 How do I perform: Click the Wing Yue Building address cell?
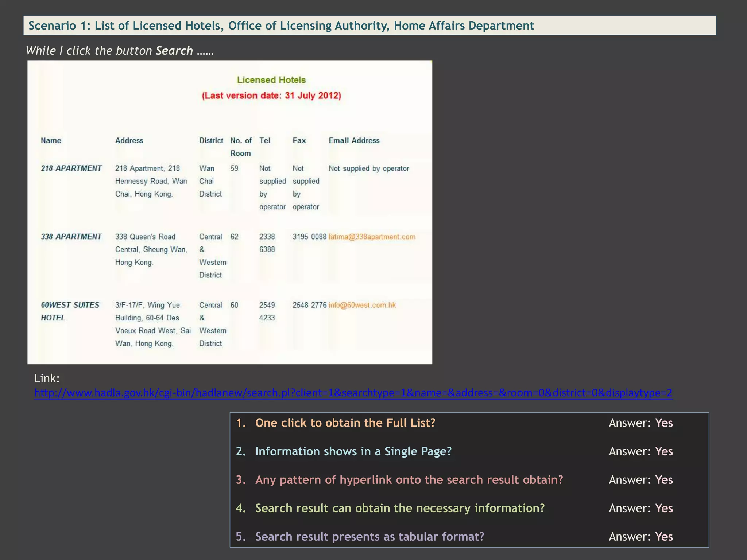pyautogui.click(x=153, y=324)
